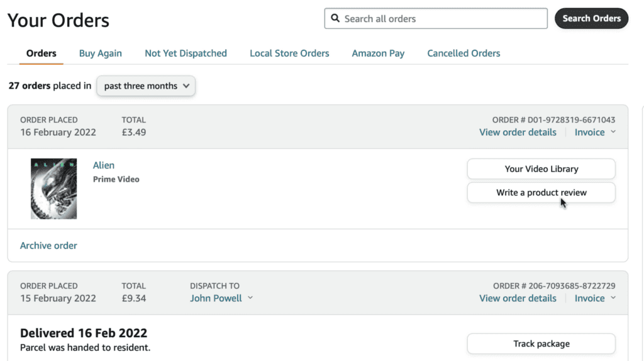Click the Alien movie poster thumbnail
Viewport: 644px width, 361px height.
[53, 189]
